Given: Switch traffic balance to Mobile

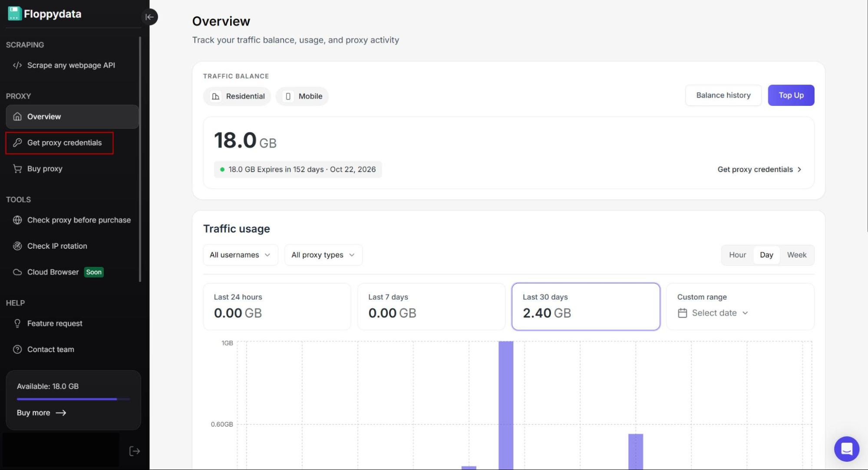Looking at the screenshot, I should pyautogui.click(x=302, y=96).
